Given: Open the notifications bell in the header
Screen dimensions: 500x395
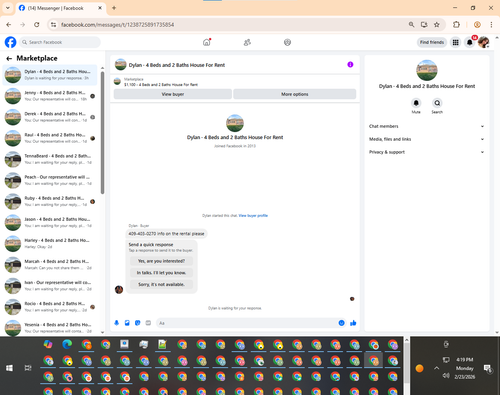Looking at the screenshot, I should point(469,42).
